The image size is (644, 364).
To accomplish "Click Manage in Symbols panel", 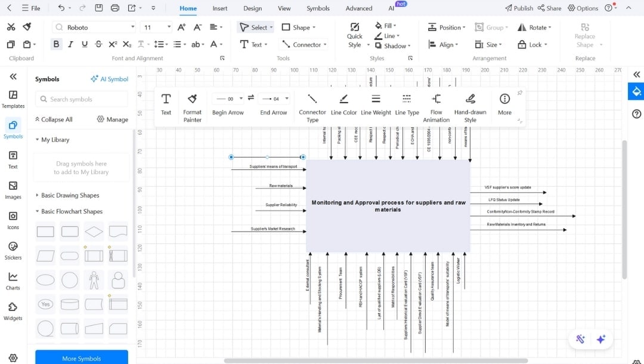I will pyautogui.click(x=113, y=119).
